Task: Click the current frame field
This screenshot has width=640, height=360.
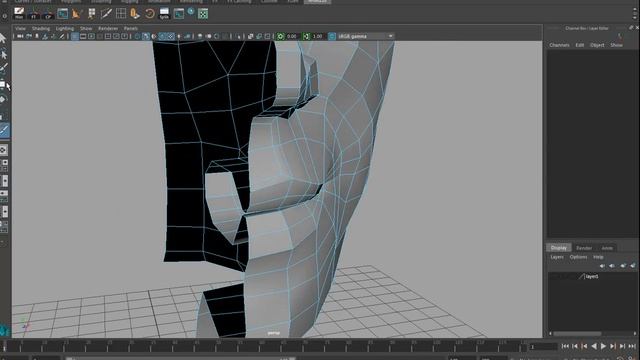Action: point(543,347)
